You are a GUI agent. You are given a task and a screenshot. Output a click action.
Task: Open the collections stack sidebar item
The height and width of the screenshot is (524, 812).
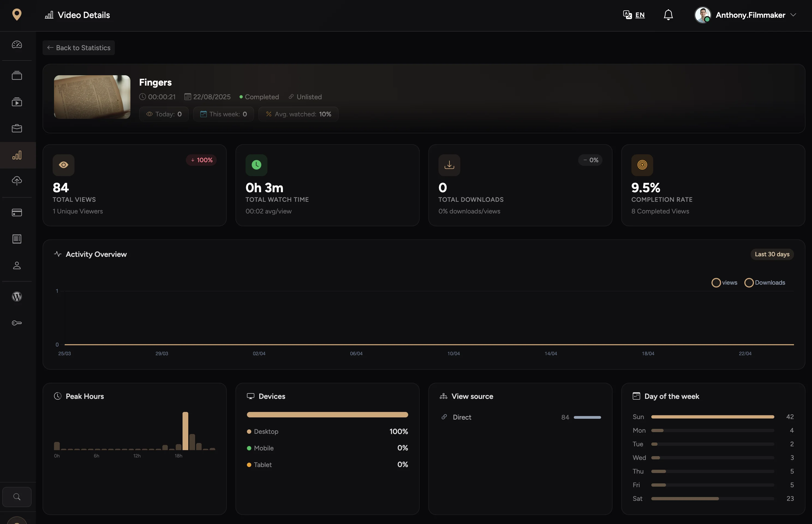[x=17, y=75]
